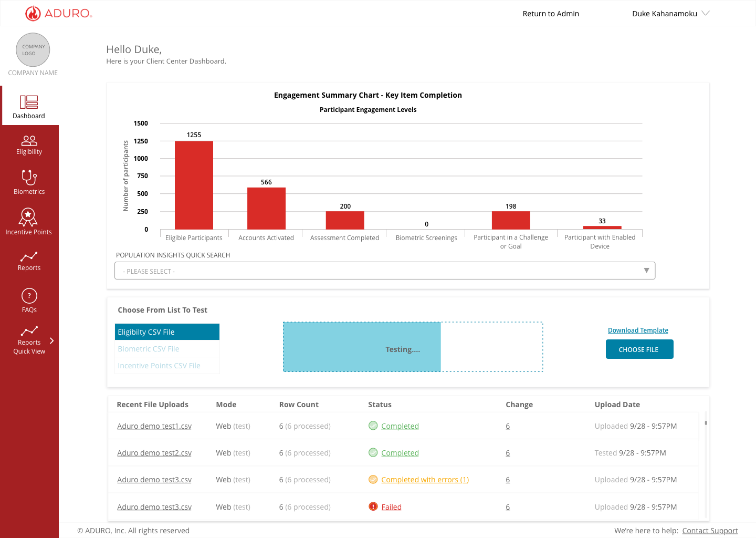Open the Eligibility people icon
Image resolution: width=756 pixels, height=538 pixels.
click(29, 141)
